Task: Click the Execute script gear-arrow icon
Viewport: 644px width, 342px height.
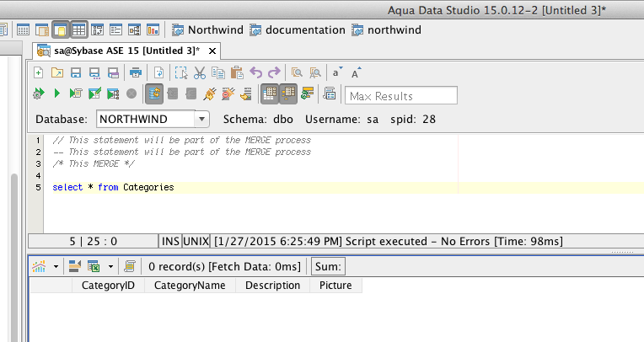Action: click(39, 94)
